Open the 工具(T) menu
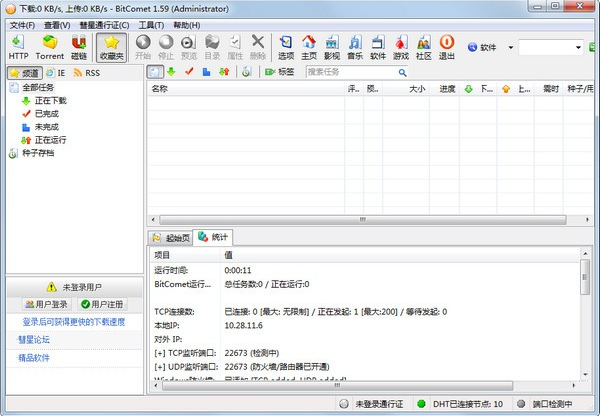This screenshot has width=600, height=416. (x=151, y=25)
